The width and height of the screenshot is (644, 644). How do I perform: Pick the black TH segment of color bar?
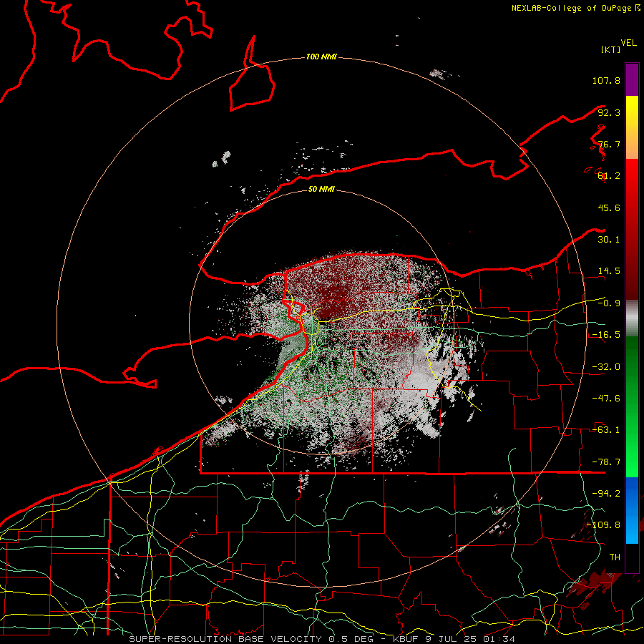click(632, 557)
